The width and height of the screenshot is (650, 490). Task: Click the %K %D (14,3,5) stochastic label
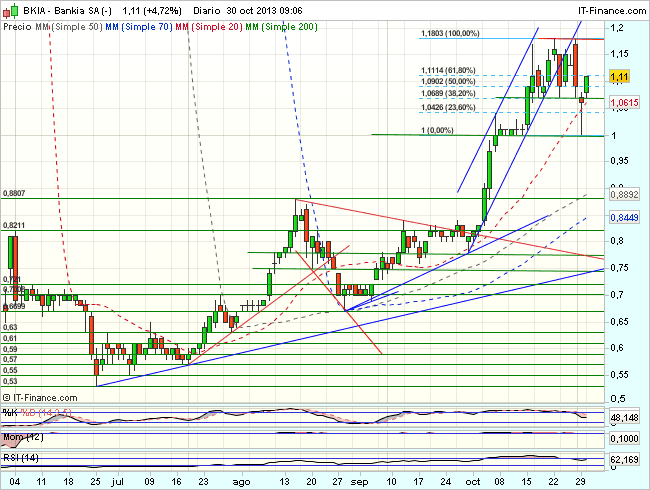click(37, 412)
